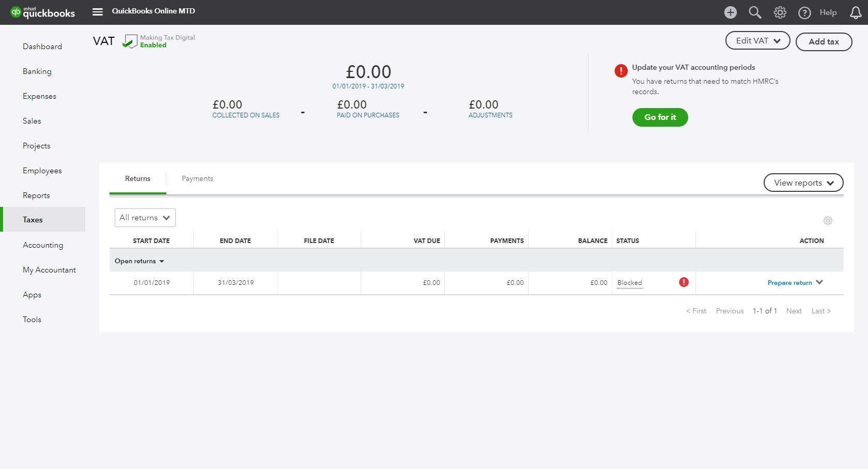Viewport: 868px width, 469px height.
Task: Click the START DATE column header
Action: 151,241
